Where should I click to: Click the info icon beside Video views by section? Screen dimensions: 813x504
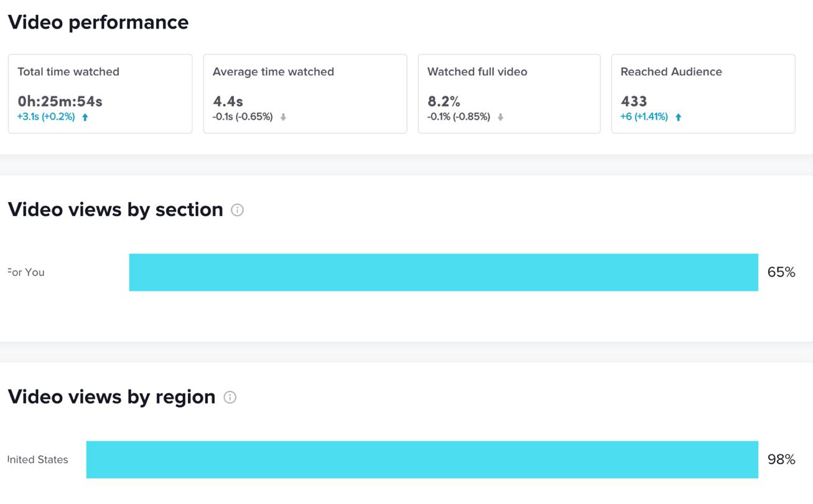(237, 210)
